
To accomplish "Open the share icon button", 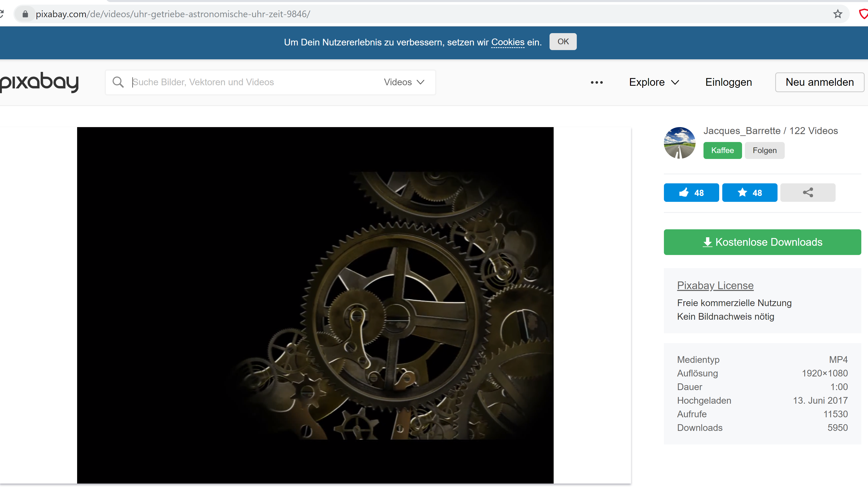I will 808,193.
